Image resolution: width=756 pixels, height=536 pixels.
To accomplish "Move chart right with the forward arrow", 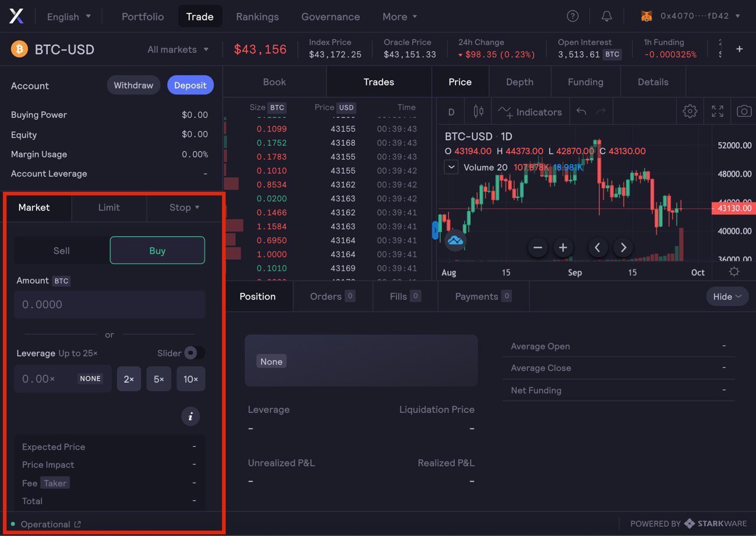I will tap(623, 248).
